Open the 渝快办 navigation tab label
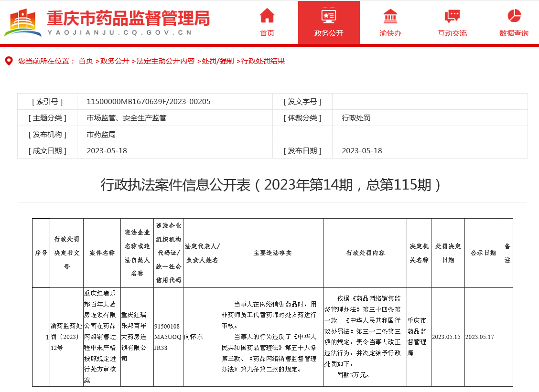Viewport: 539px width, 392px height. 390,33
